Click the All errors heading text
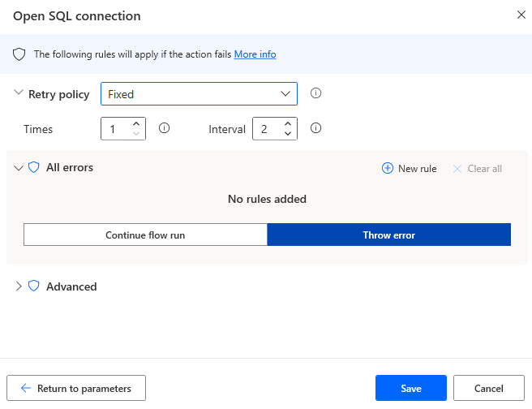This screenshot has width=532, height=409. [x=70, y=167]
